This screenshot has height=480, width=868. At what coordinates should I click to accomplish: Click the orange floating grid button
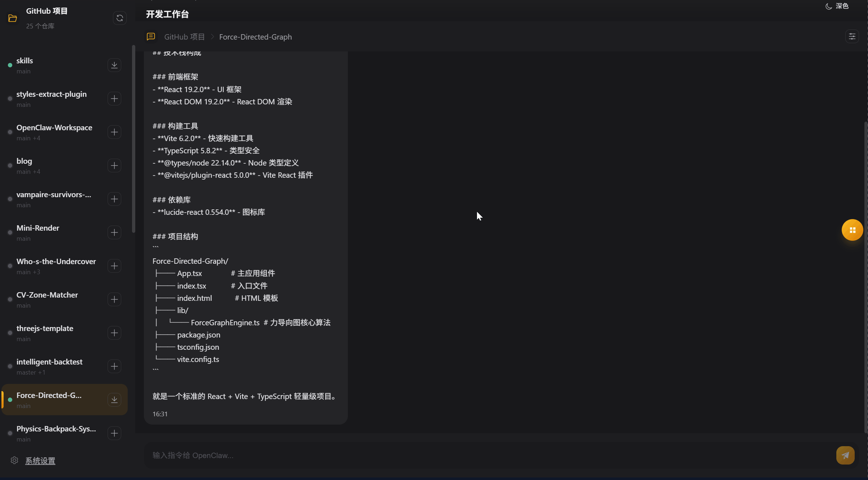point(853,230)
